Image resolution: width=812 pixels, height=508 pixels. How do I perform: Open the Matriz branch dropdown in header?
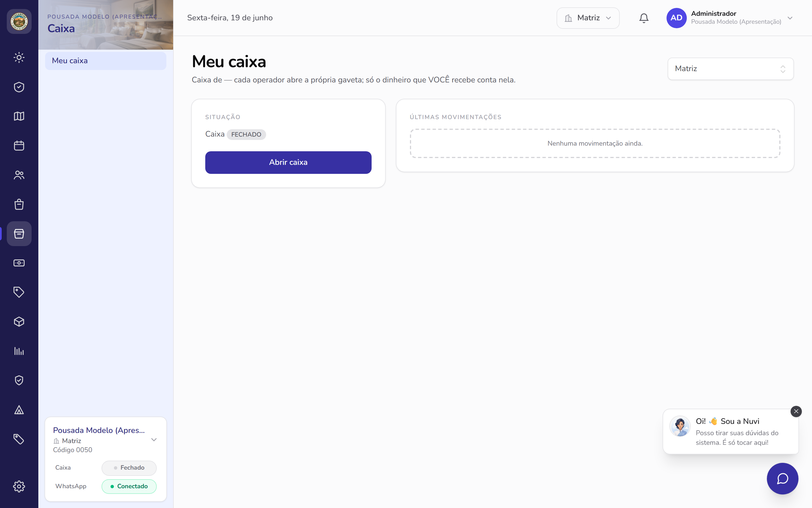[x=588, y=18]
